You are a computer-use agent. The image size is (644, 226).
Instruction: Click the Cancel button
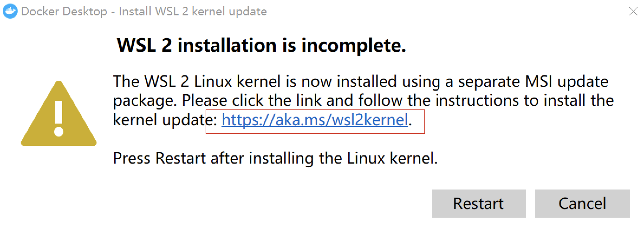coord(582,204)
